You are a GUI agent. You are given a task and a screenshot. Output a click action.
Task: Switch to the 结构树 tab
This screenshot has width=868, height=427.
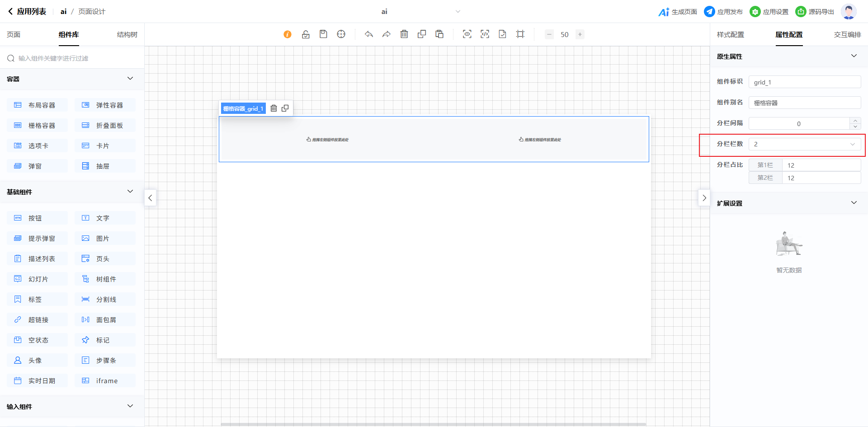(127, 35)
